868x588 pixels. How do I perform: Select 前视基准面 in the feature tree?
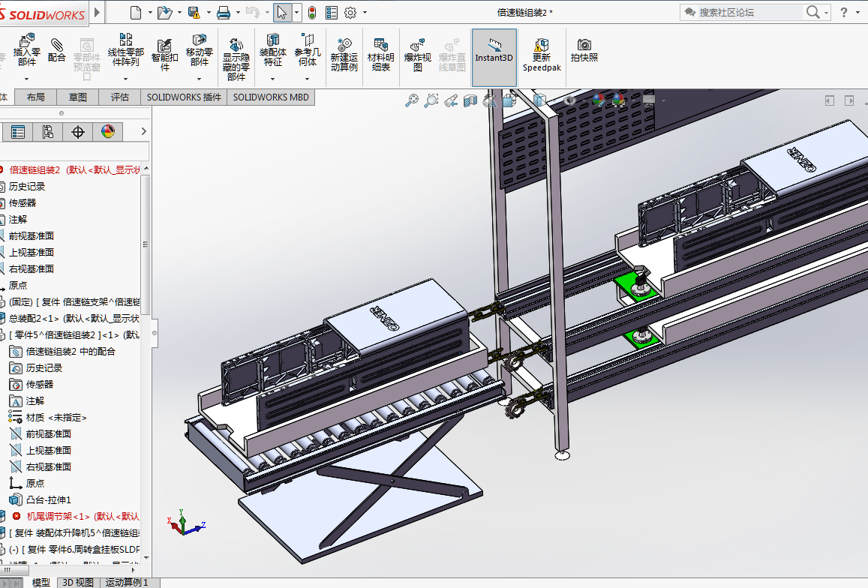(31, 235)
